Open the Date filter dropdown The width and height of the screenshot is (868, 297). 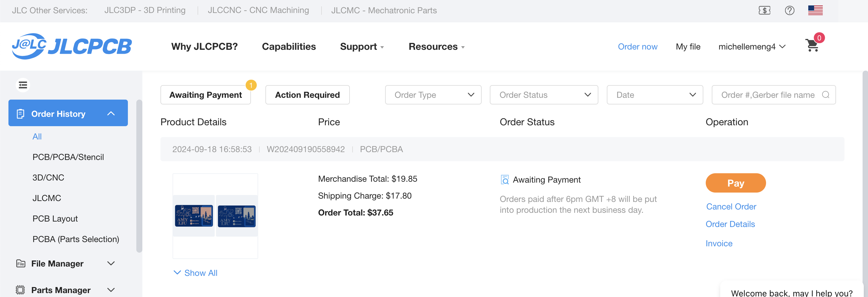click(x=654, y=95)
